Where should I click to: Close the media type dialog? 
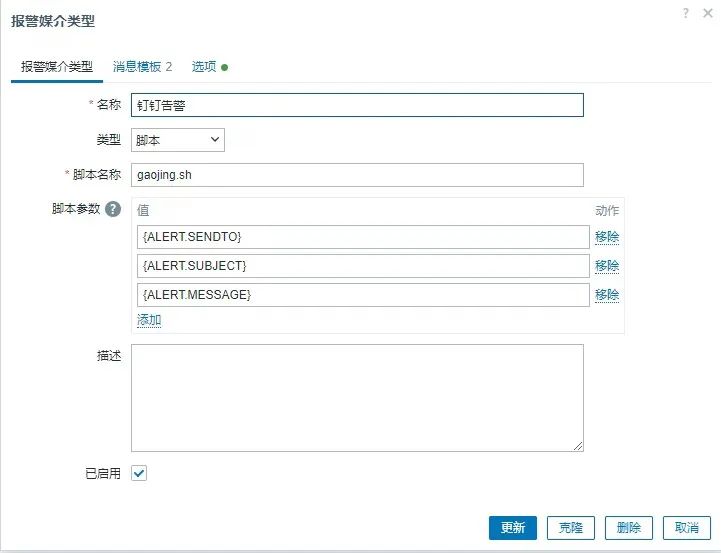708,13
